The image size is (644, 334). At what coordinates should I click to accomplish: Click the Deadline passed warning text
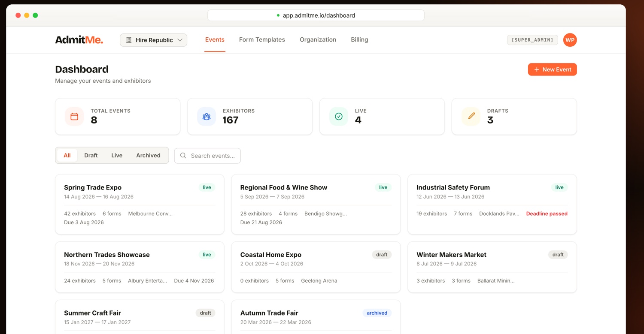547,214
